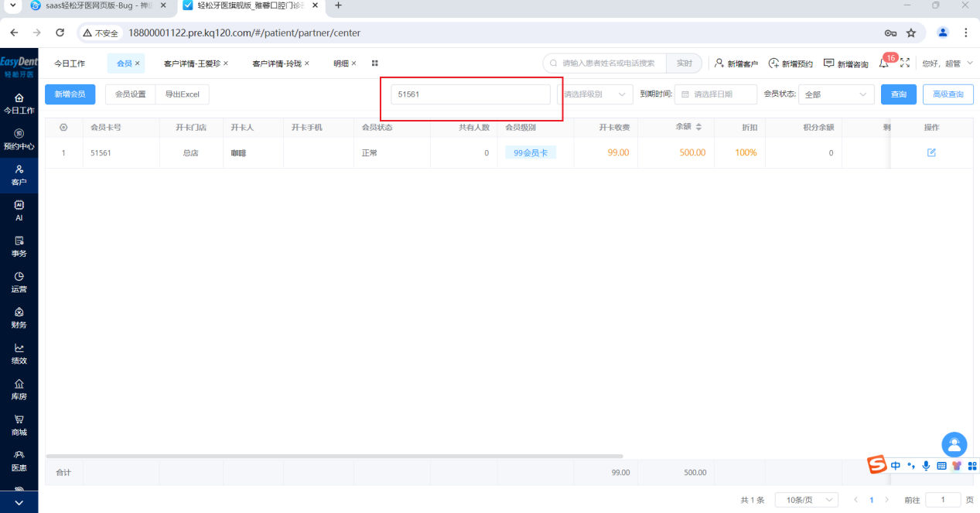Viewport: 980px width, 513px height.
Task: Open the browser saved passwords key icon
Action: click(890, 33)
